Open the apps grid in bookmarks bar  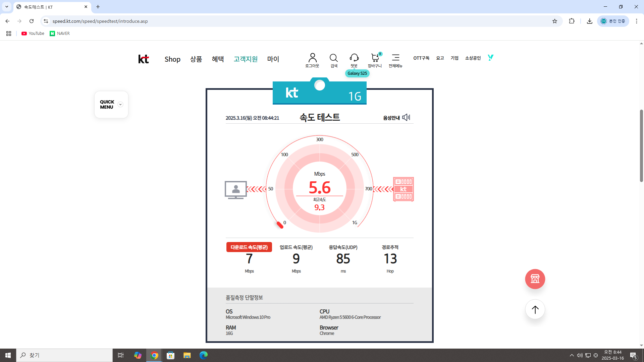pyautogui.click(x=9, y=34)
